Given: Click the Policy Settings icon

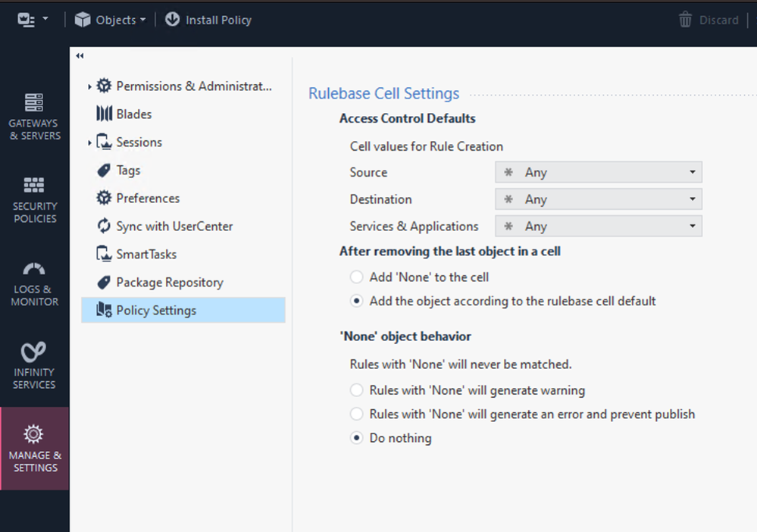Looking at the screenshot, I should pyautogui.click(x=104, y=310).
